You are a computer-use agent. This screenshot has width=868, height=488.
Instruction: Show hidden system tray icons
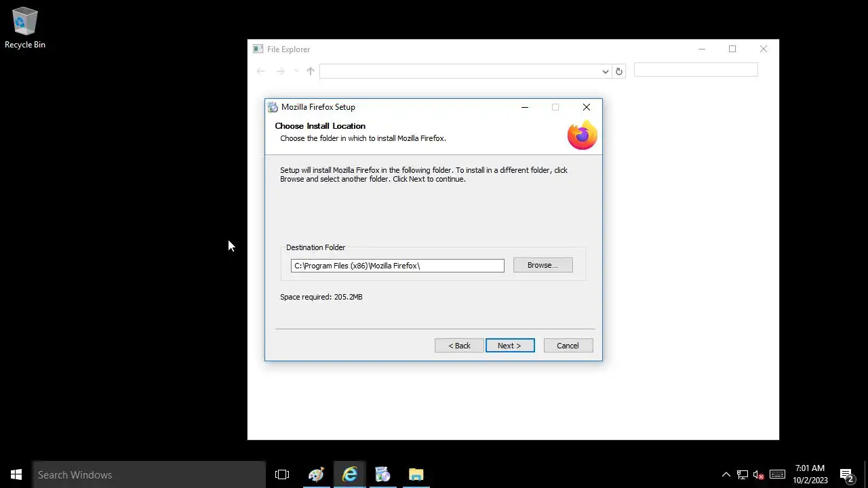pyautogui.click(x=726, y=474)
